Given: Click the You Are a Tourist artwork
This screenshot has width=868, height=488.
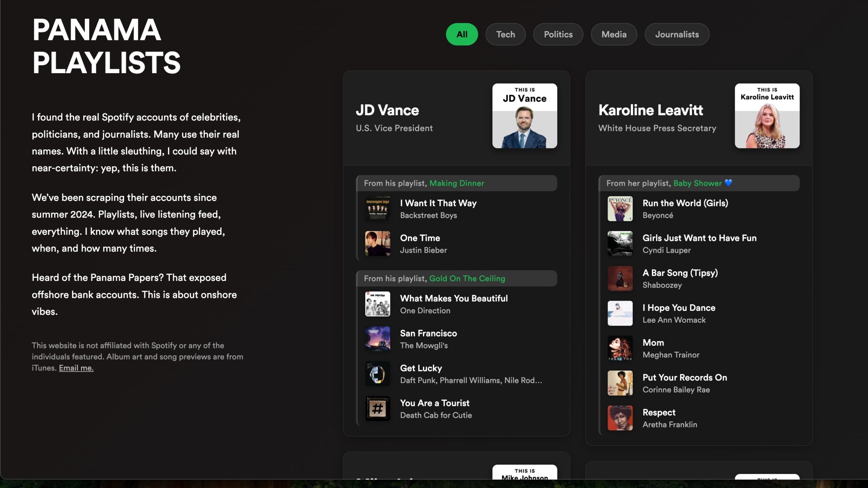Looking at the screenshot, I should (x=377, y=409).
